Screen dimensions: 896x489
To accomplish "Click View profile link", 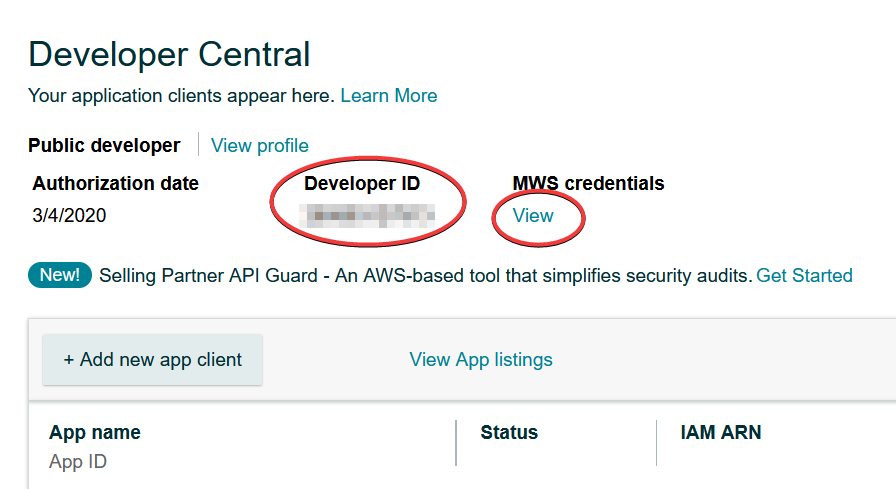I will [x=259, y=146].
